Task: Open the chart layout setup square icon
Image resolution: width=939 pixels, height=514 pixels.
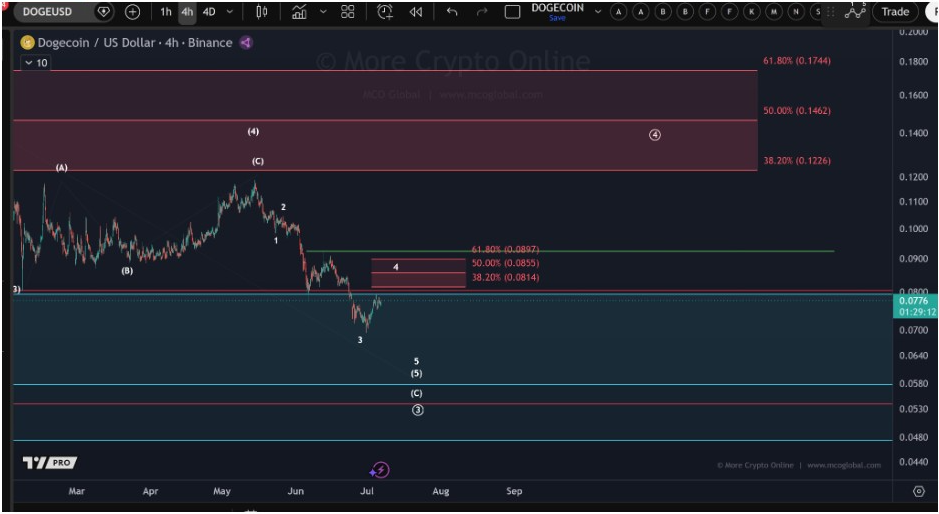Action: pos(513,11)
